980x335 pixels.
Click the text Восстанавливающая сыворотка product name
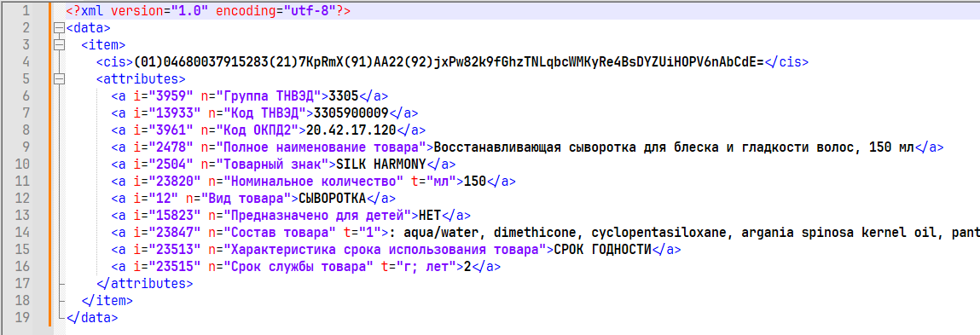pyautogui.click(x=674, y=147)
